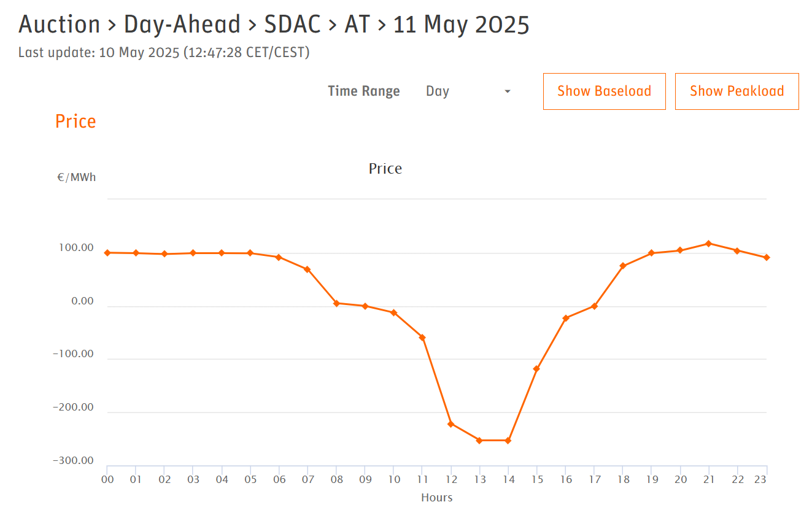This screenshot has height=510, width=812.
Task: Select the peak price point at hour 21
Action: click(x=709, y=244)
